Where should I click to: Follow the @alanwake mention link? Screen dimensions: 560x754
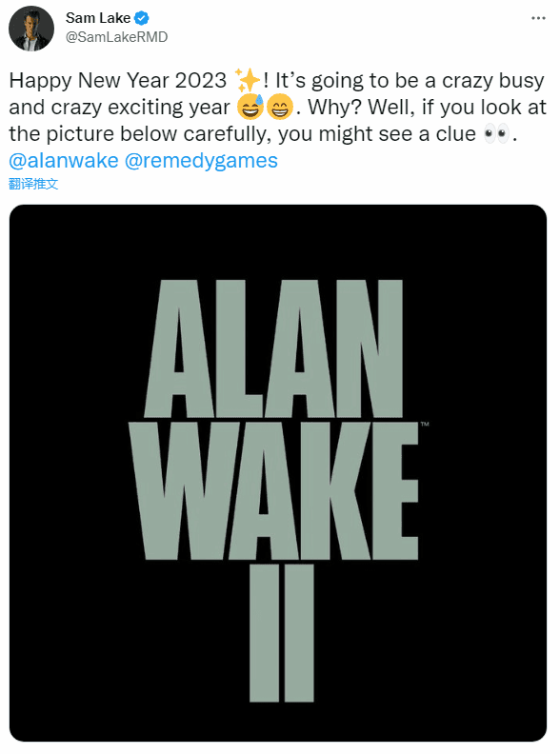64,161
